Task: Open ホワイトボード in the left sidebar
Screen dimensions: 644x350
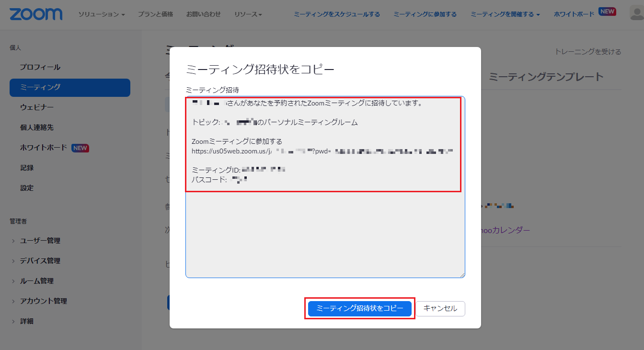Action: 44,148
